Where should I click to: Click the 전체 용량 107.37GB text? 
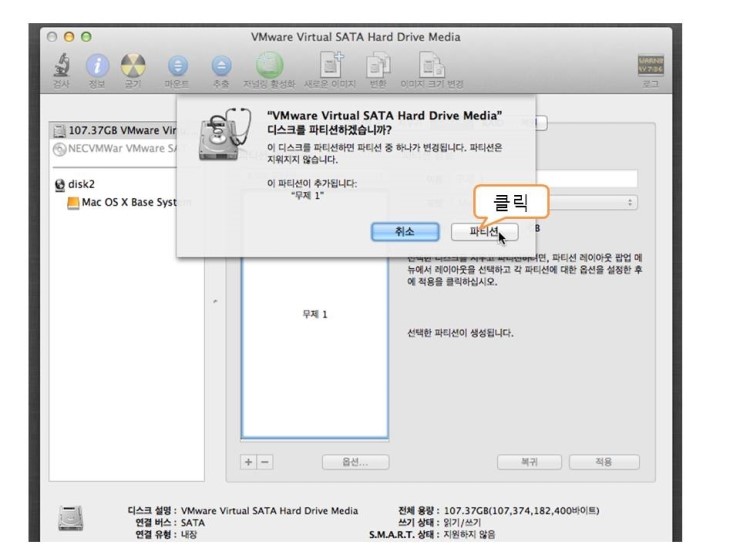[498, 511]
